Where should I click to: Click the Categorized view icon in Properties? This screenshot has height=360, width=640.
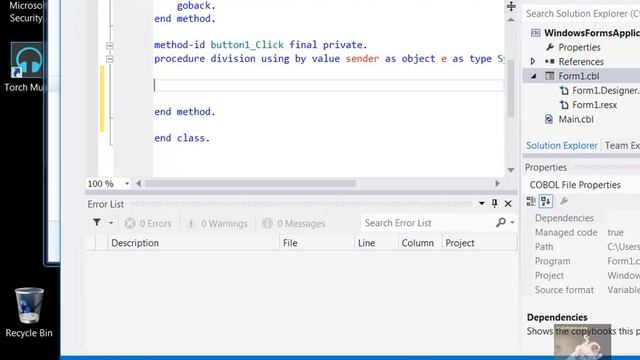pos(531,201)
